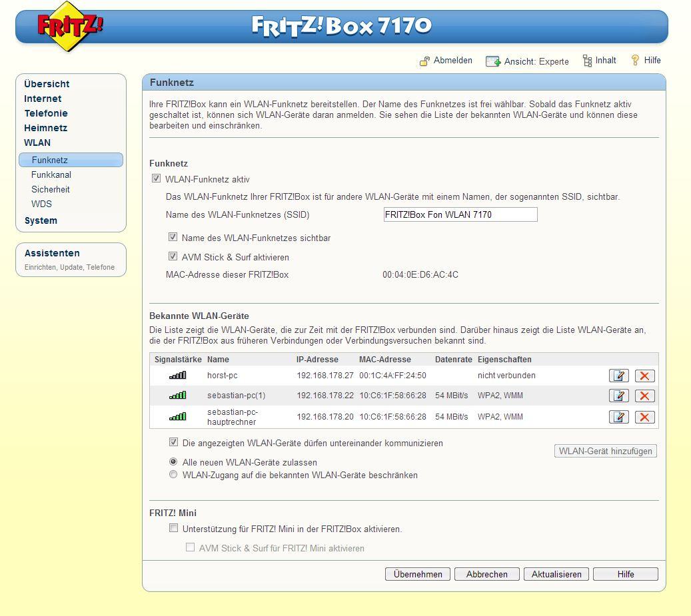Click the MAC-Adresse column header
Image resolution: width=691 pixels, height=616 pixels.
(384, 360)
